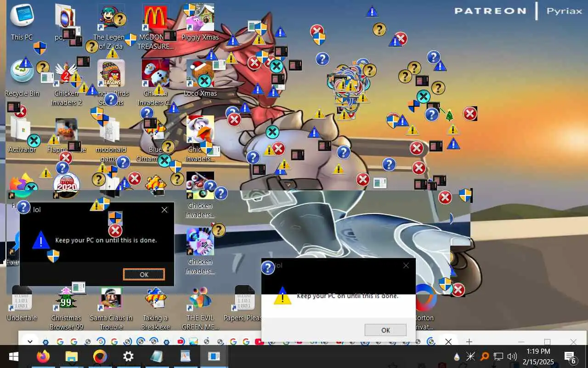Close the black lol dialog with its X

point(164,210)
